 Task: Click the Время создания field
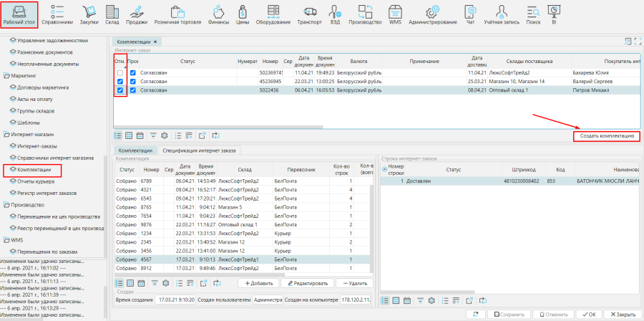click(x=175, y=299)
